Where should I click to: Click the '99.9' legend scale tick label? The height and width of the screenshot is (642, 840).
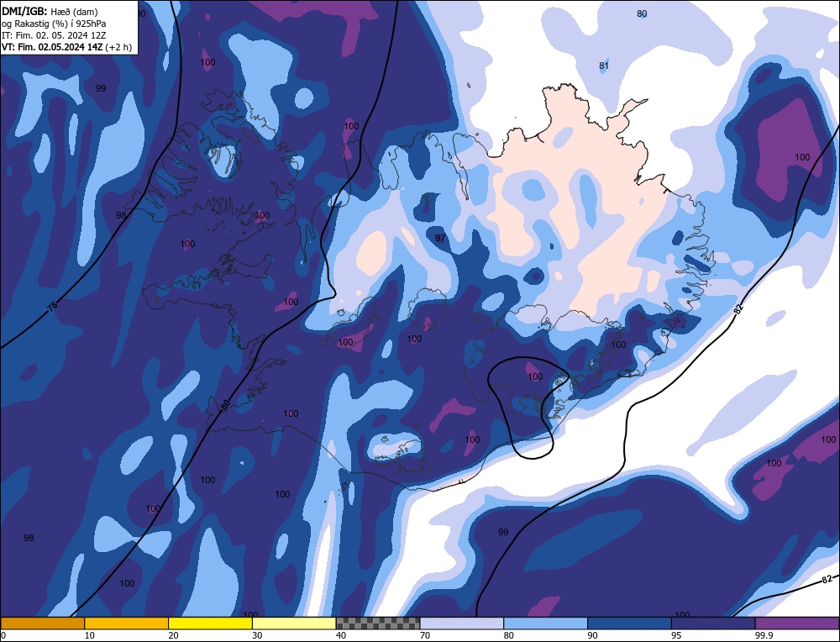point(763,635)
